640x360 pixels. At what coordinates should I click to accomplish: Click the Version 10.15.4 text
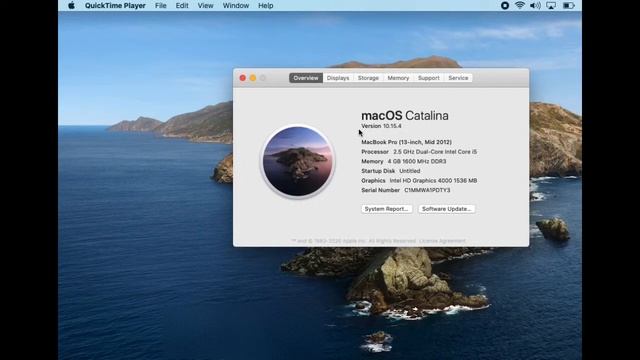click(381, 126)
